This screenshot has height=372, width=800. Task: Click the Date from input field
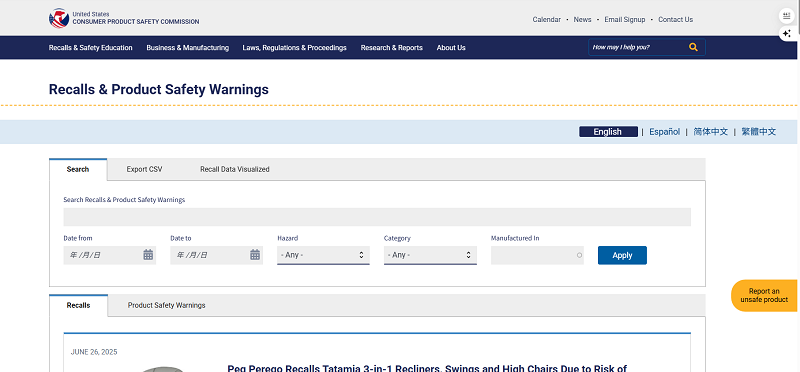coord(110,255)
